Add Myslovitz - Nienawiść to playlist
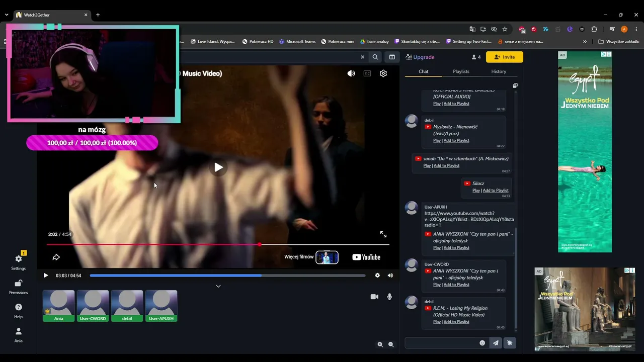 pyautogui.click(x=456, y=141)
